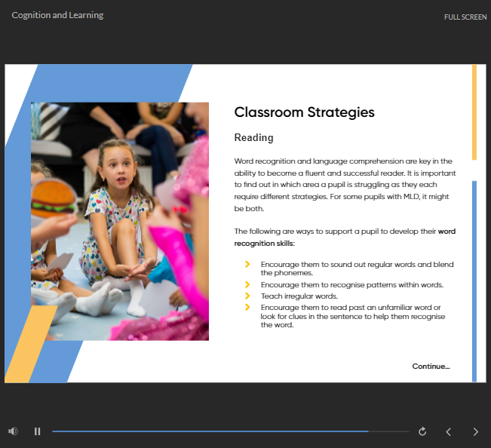Viewport: 491px width, 448px height.
Task: Click the classroom photo of the girl
Action: [x=120, y=220]
